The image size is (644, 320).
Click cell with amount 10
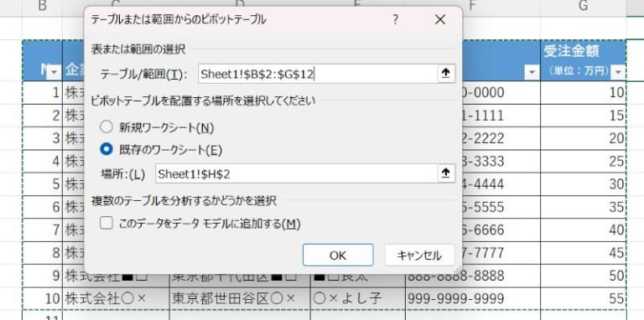pos(584,92)
